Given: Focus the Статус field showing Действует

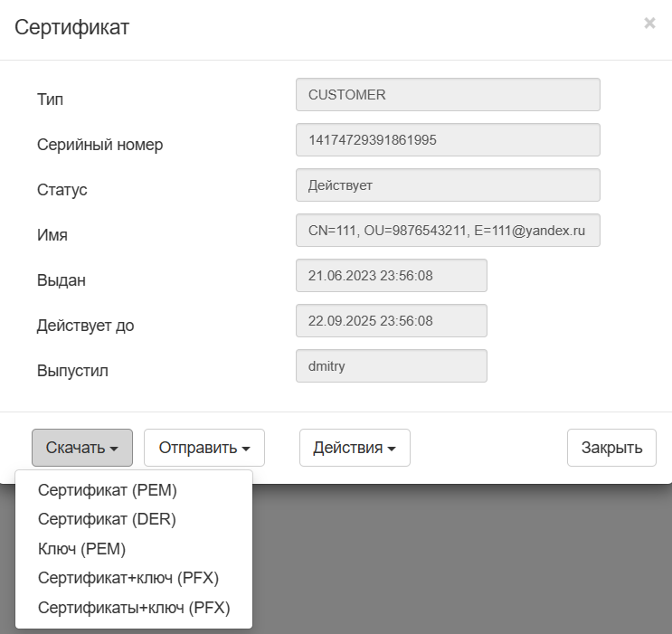Looking at the screenshot, I should 448,185.
